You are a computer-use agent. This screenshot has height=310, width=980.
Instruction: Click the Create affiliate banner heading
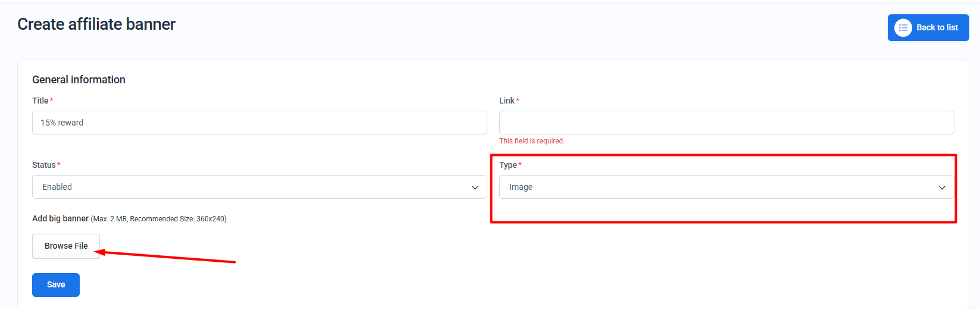96,24
